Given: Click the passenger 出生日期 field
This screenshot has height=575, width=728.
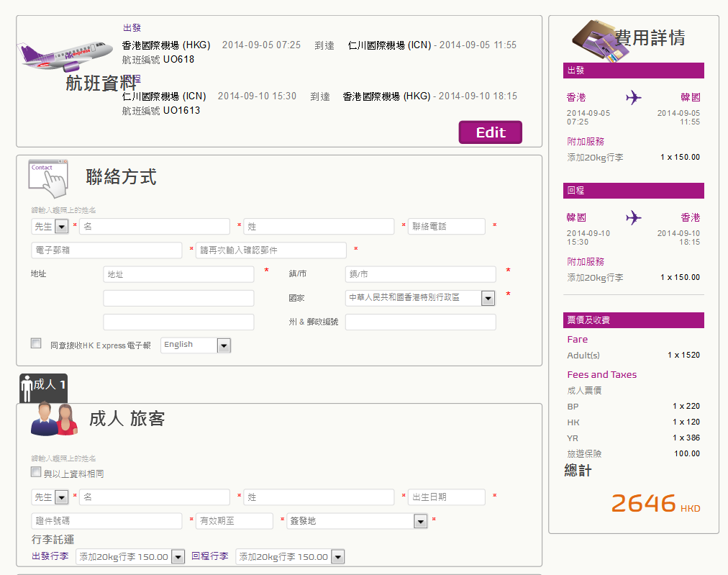Looking at the screenshot, I should point(446,497).
